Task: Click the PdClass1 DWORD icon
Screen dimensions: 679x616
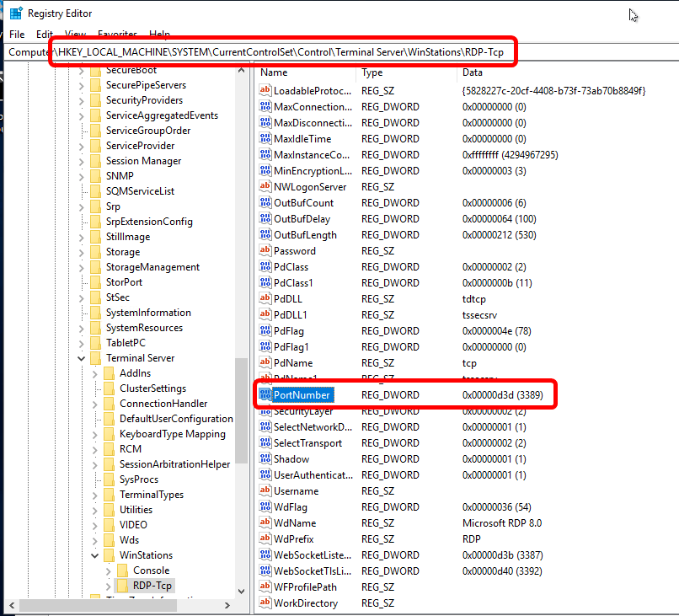Action: coord(265,282)
